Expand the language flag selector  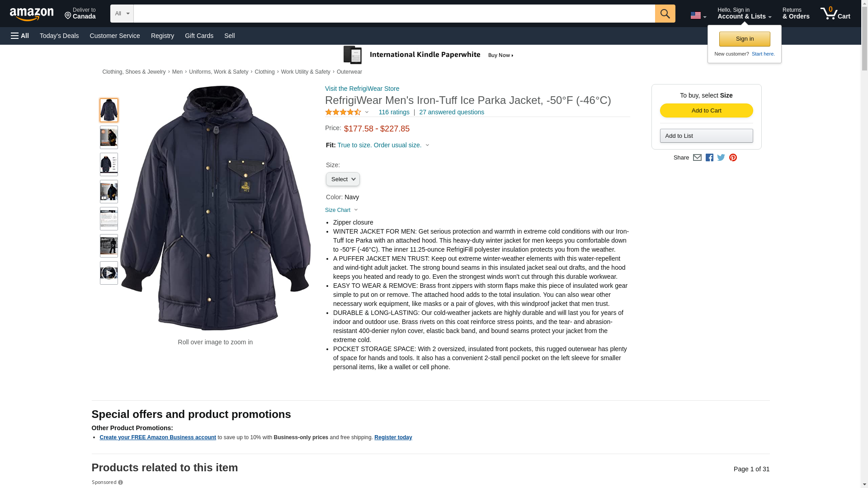coord(698,16)
